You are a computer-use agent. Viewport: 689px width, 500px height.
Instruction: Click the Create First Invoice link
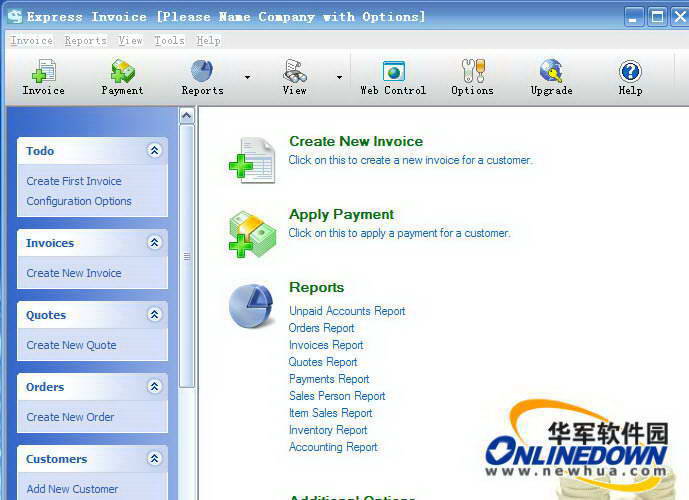pyautogui.click(x=74, y=181)
